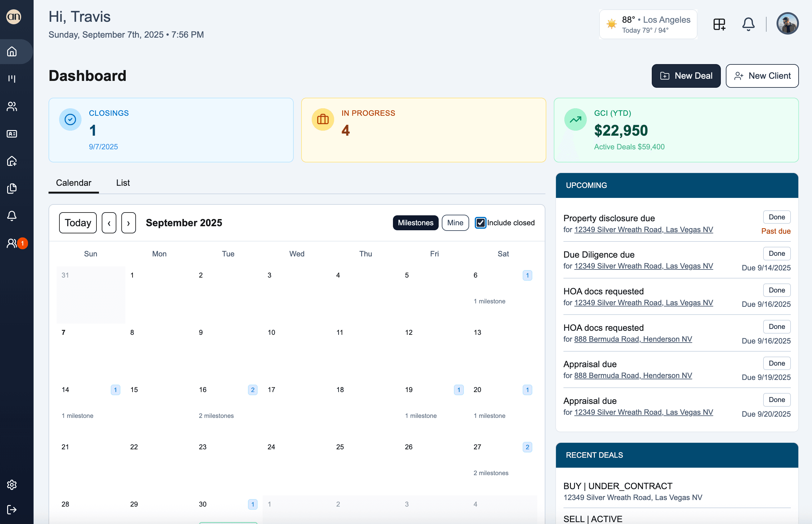Click the In Progress briefcase icon
The image size is (812, 524).
point(323,119)
